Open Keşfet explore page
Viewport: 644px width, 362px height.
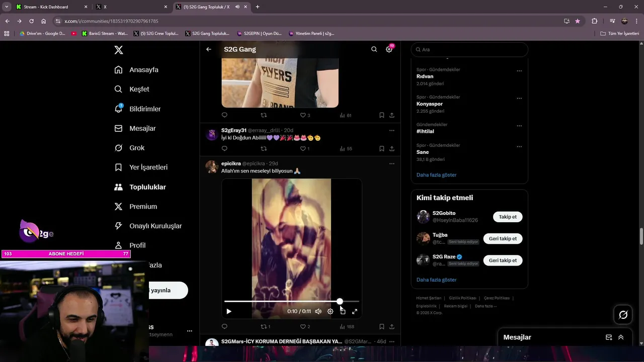pyautogui.click(x=132, y=89)
